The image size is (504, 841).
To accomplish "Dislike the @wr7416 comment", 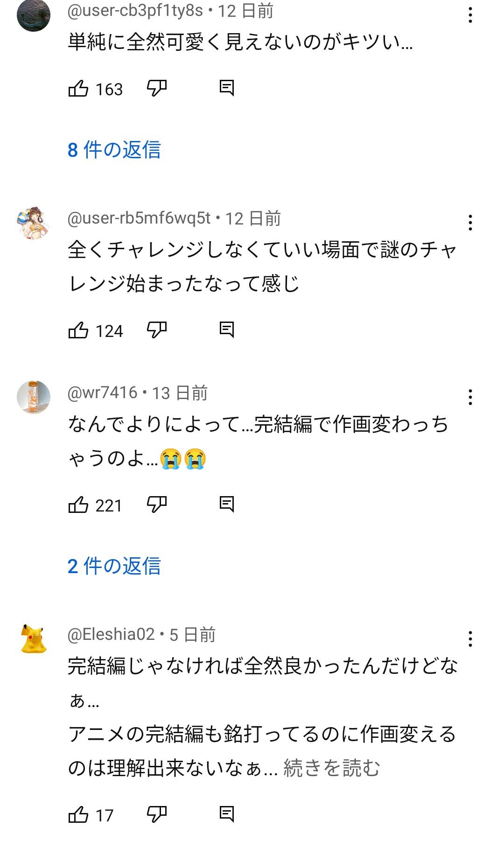I will (x=157, y=505).
